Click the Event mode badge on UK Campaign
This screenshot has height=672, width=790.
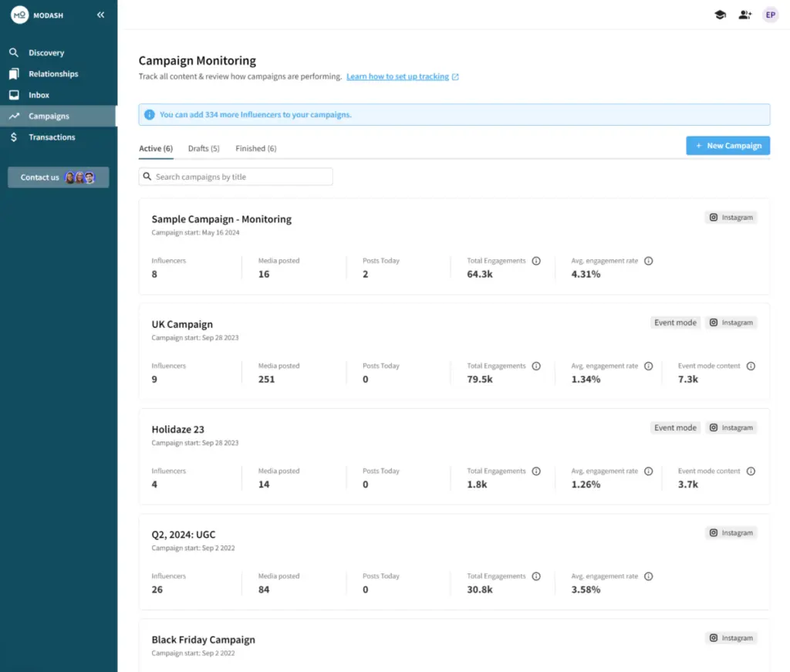(x=675, y=322)
